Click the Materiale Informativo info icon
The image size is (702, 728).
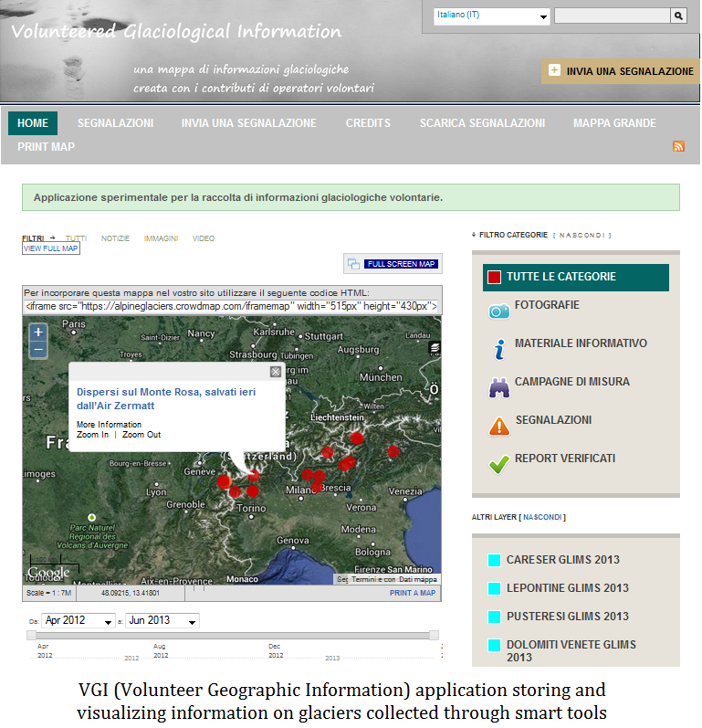click(499, 350)
